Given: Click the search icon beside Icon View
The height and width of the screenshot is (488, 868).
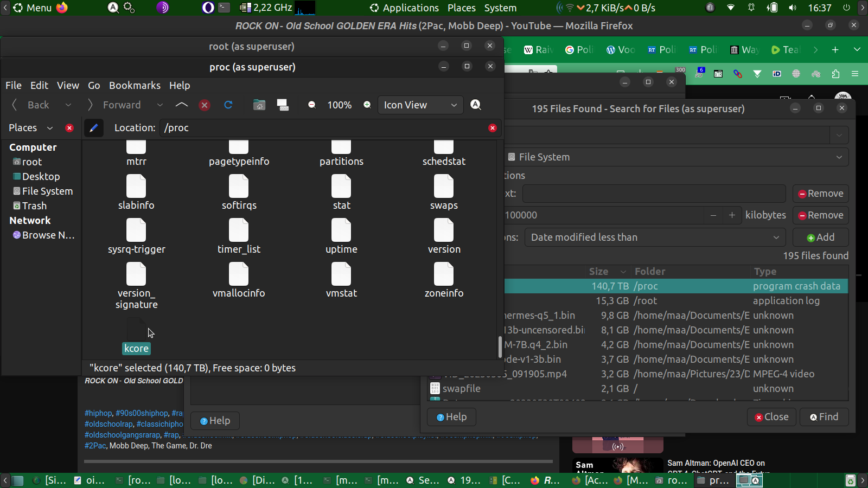Looking at the screenshot, I should point(476,105).
